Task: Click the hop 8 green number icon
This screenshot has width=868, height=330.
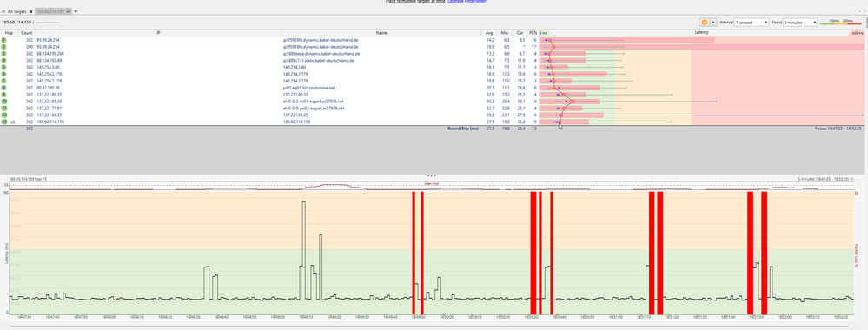Action: [3, 88]
